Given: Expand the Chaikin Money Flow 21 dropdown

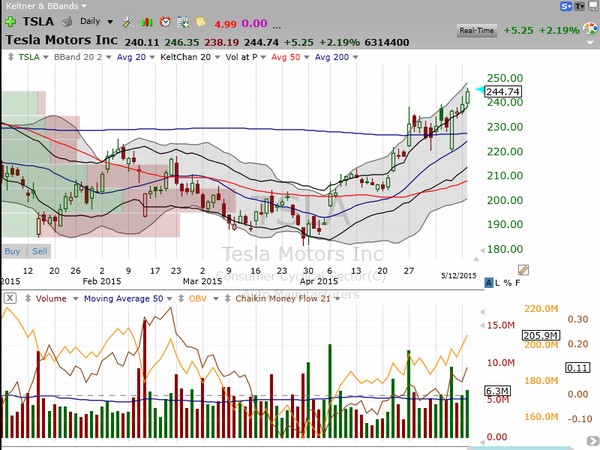Looking at the screenshot, I should click(337, 298).
